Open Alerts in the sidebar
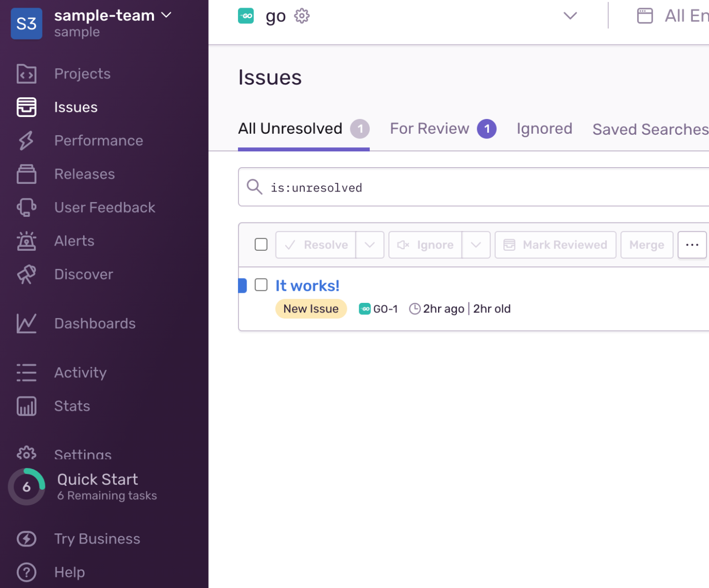709x588 pixels. (x=74, y=241)
